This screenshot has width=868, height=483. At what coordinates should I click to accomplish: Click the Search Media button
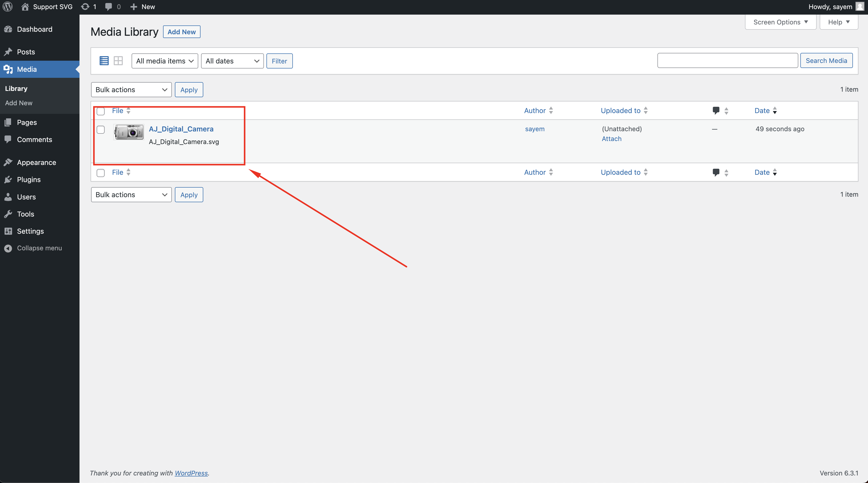point(826,60)
